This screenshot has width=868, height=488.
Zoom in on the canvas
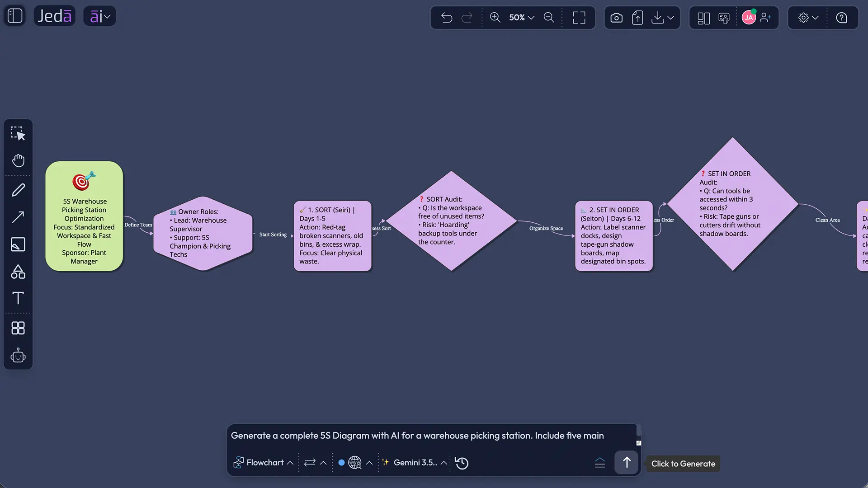[x=495, y=18]
